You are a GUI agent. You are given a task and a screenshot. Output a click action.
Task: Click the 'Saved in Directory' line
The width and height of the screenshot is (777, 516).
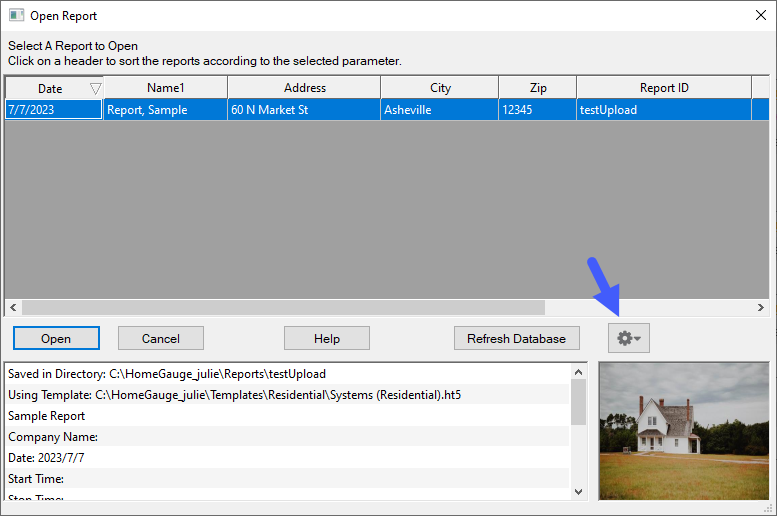click(x=287, y=374)
